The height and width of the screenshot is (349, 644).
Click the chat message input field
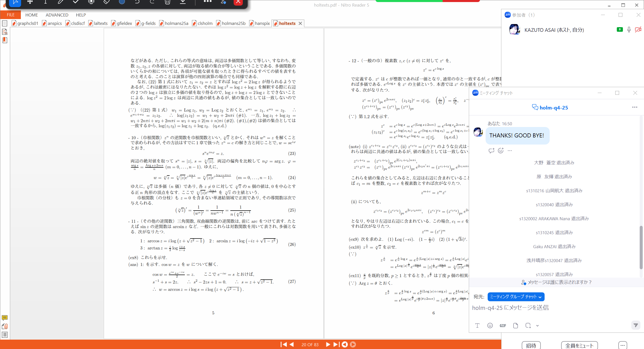pyautogui.click(x=547, y=308)
